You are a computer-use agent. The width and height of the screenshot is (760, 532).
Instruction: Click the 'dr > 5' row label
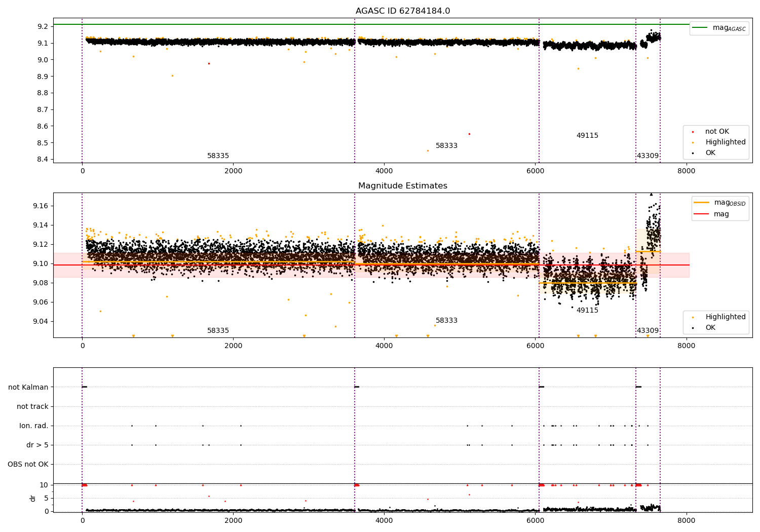37,445
